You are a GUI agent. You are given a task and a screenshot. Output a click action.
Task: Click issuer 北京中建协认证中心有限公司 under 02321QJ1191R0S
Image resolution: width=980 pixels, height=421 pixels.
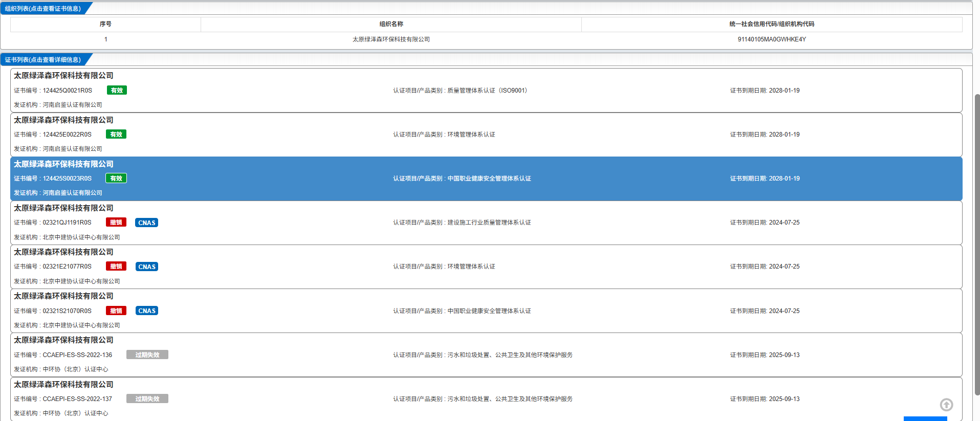tap(81, 237)
